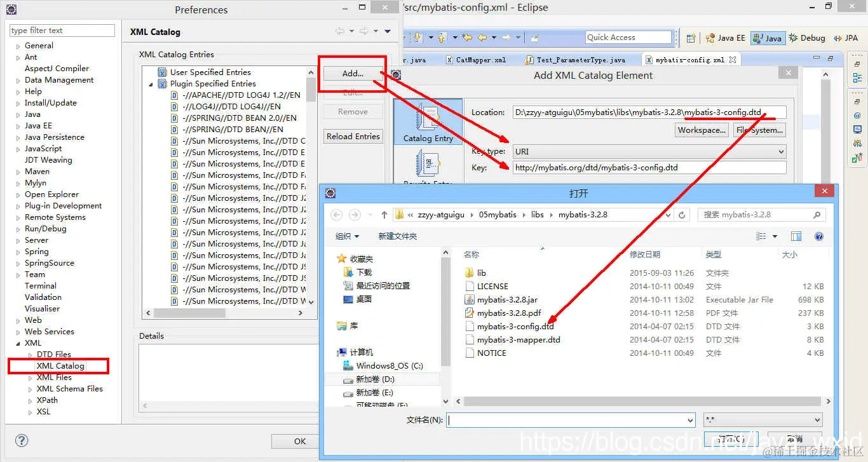Screen dimensions: 868x462
Task: Select mybatis-3.2.8.pdf file
Action: coord(508,313)
